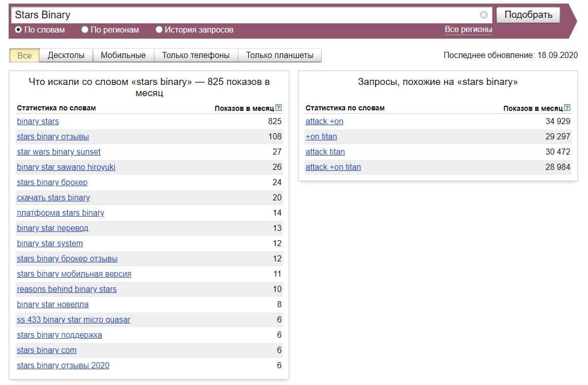Click into the 'Stars Binary' search input
The image size is (588, 385).
(244, 15)
